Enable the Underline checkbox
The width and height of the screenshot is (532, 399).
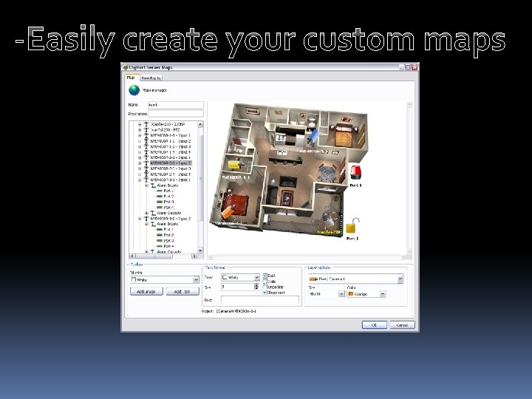265,287
